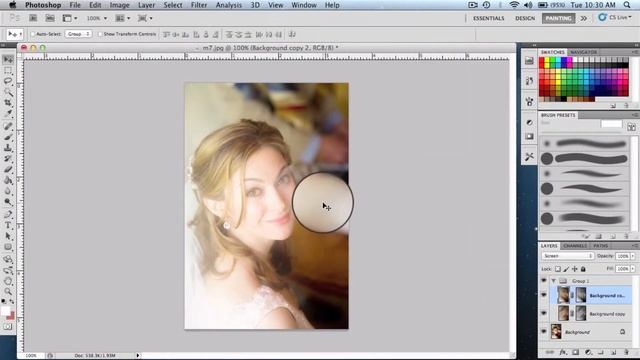Open the Layer menu

[146, 5]
